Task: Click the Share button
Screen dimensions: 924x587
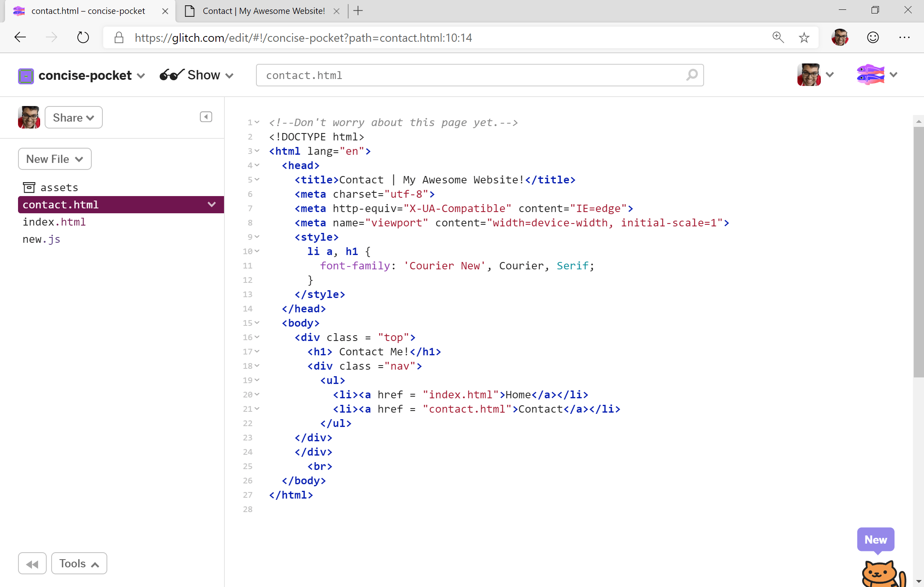Action: [73, 117]
